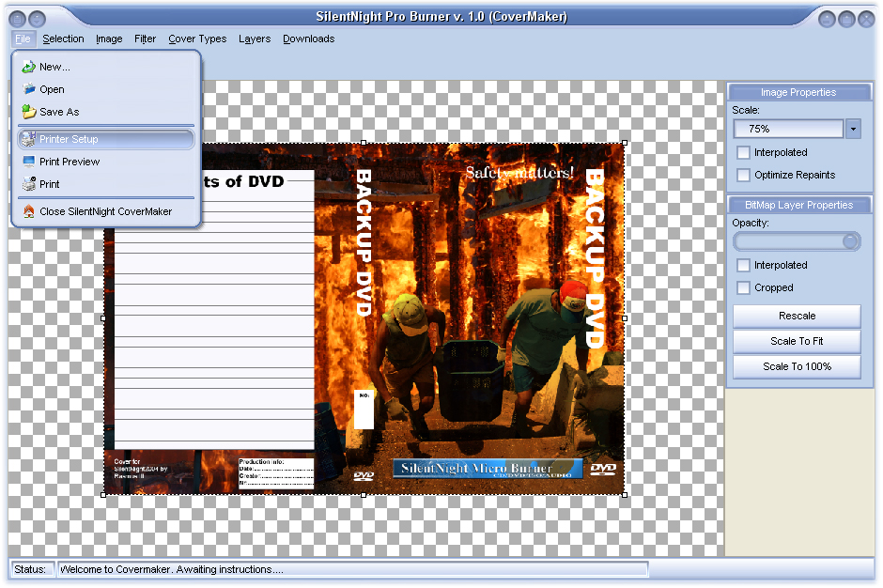Toggle Interpolated under Image Properties
Viewport: 883px width, 588px height.
coord(743,152)
